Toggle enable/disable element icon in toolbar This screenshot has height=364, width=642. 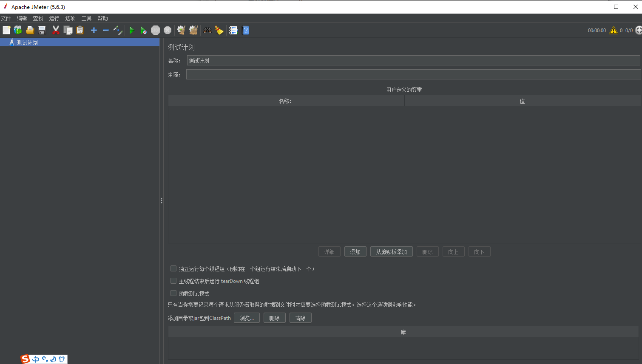(x=118, y=30)
